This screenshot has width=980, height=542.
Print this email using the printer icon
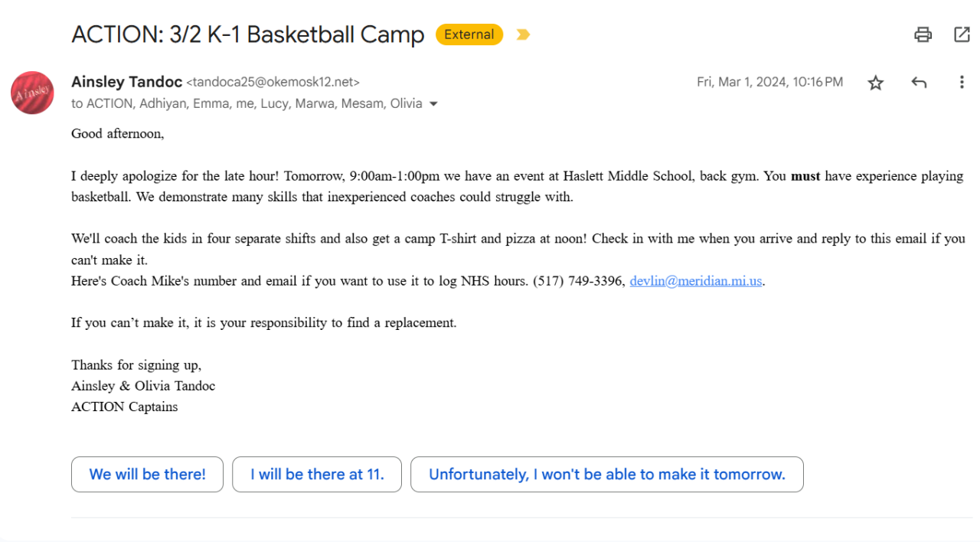click(923, 34)
